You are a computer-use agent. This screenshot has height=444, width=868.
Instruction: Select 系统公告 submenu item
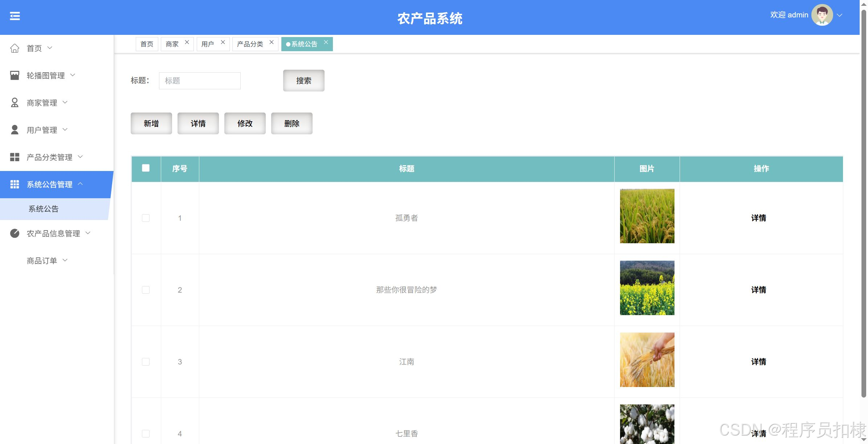pos(44,209)
